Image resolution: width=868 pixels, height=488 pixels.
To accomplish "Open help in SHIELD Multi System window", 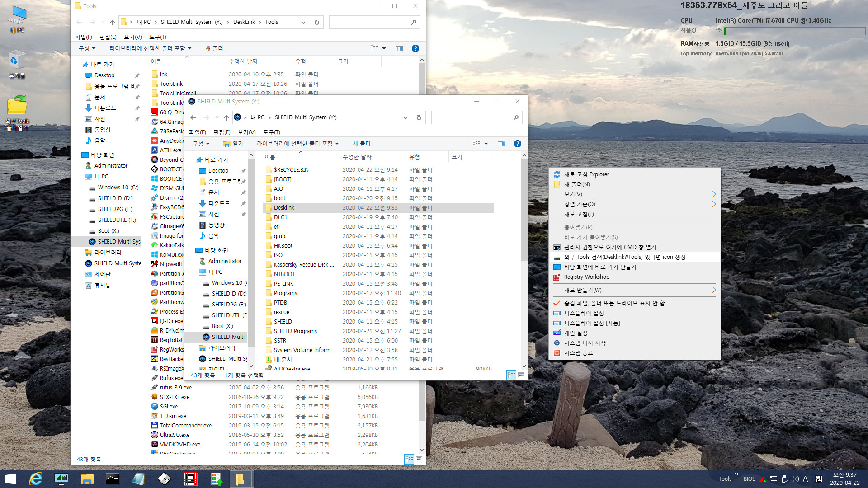I will tap(518, 144).
